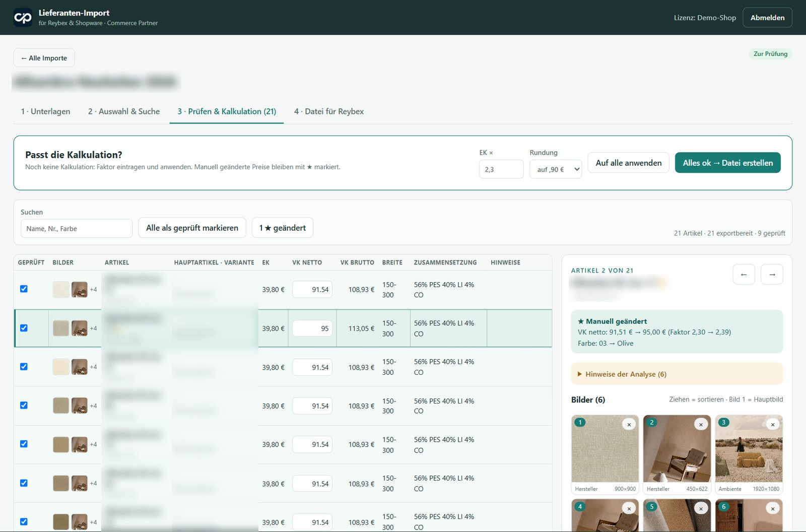Click the first row's beige color swatch
806x532 pixels.
(61, 289)
